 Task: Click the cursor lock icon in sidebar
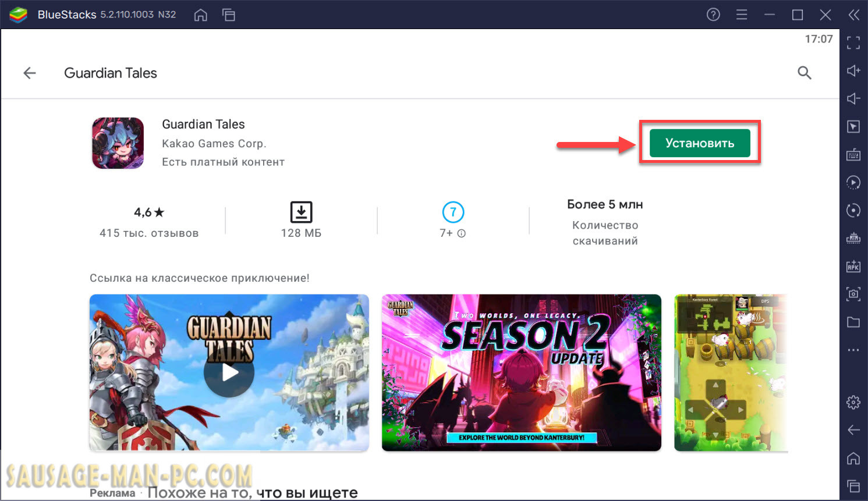point(853,126)
